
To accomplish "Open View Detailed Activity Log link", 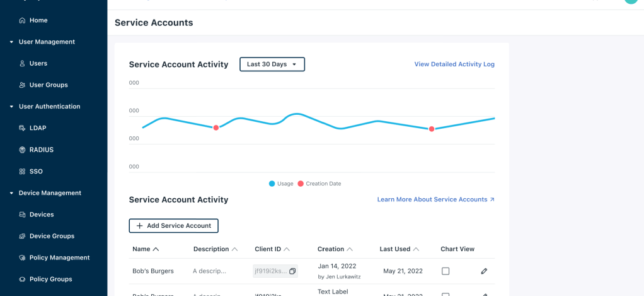I will point(454,64).
